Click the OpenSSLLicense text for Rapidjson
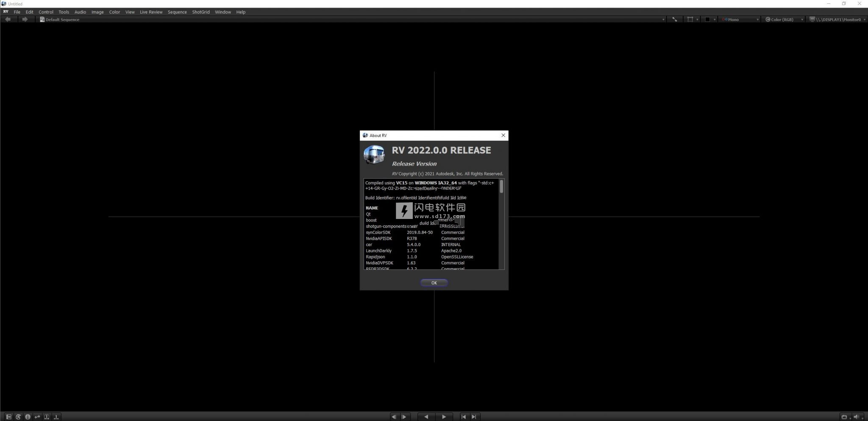The image size is (868, 421). coord(457,257)
